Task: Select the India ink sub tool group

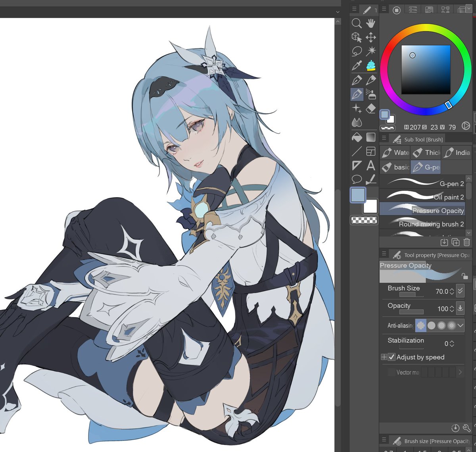Action: click(456, 152)
